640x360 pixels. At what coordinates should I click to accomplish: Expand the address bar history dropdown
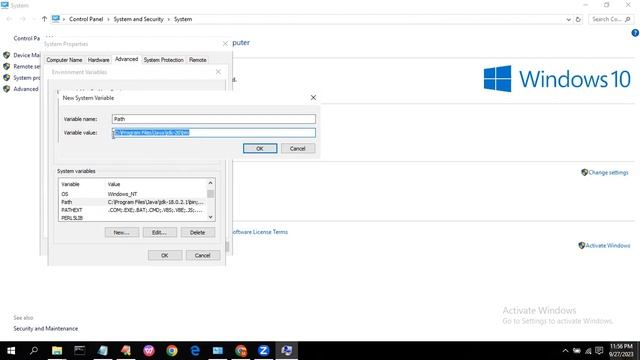coord(568,19)
